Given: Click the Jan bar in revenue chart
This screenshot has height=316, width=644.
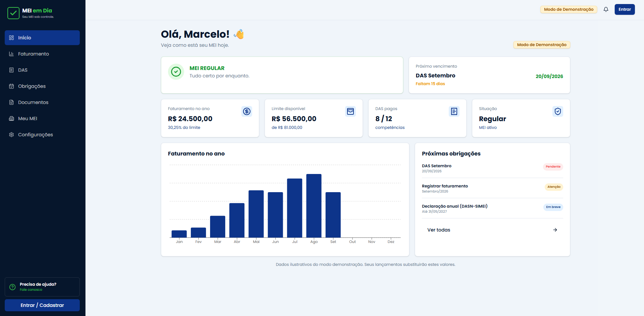Looking at the screenshot, I should coord(179,234).
